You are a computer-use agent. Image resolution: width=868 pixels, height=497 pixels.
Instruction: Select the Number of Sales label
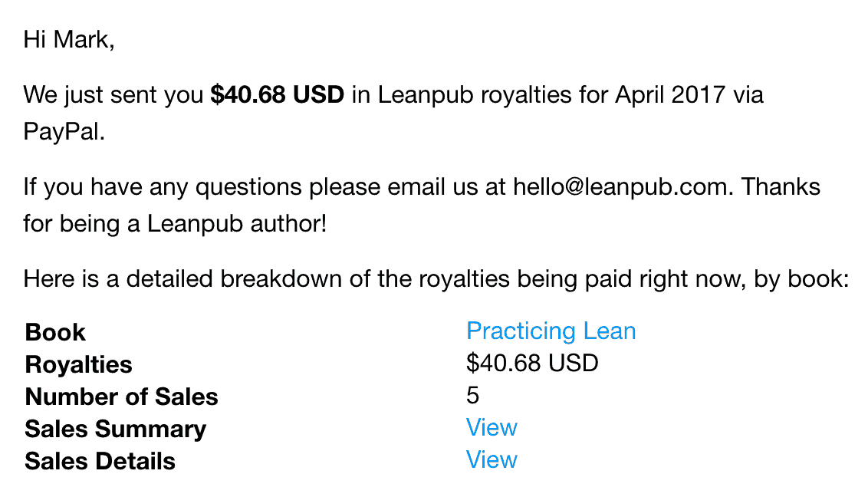[122, 397]
